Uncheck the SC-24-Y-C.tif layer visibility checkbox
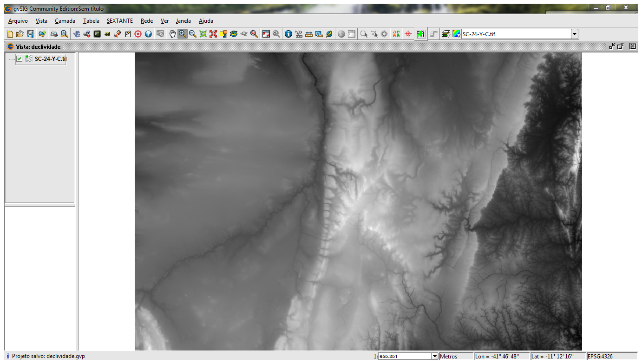 pos(20,59)
